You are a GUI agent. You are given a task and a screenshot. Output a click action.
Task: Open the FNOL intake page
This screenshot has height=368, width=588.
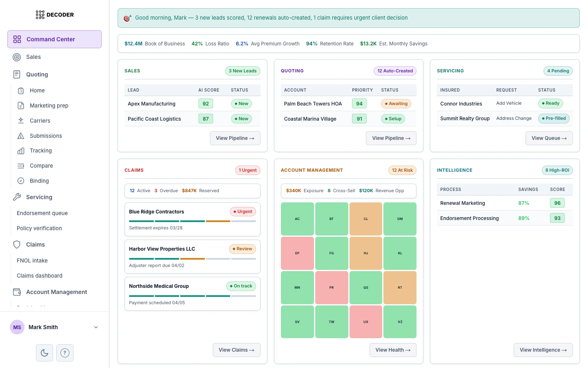click(32, 260)
